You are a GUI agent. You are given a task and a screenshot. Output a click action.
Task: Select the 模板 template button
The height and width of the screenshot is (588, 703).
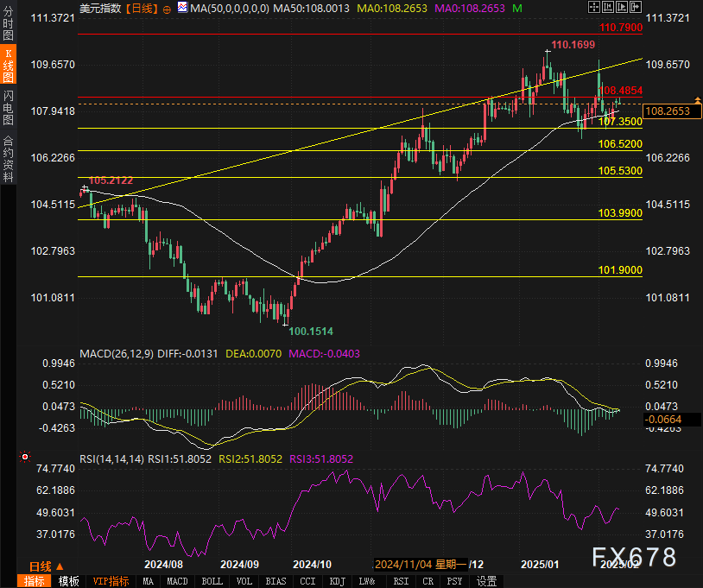point(69,580)
